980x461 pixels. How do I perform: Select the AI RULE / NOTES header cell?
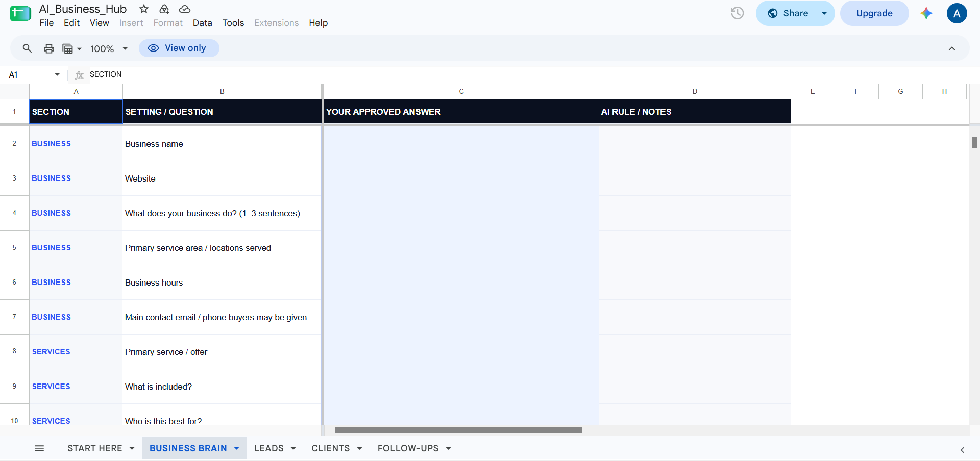695,112
